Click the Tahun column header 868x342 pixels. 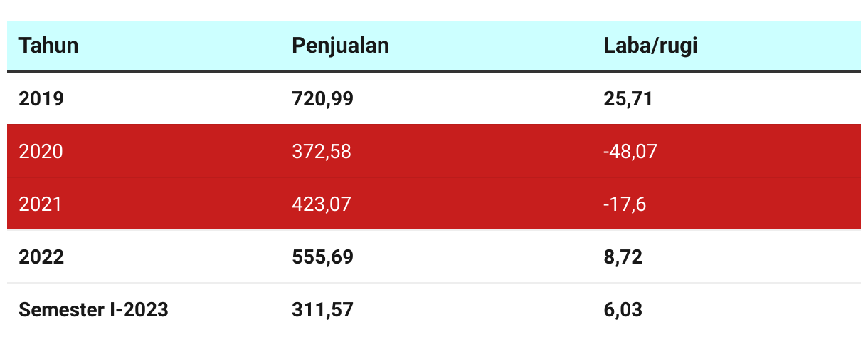point(48,46)
